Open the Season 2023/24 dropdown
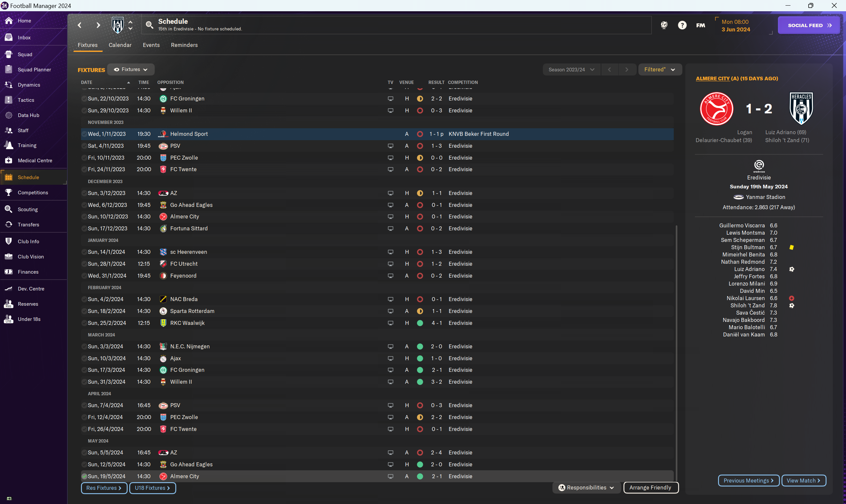Viewport: 846px width, 504px height. pos(572,69)
